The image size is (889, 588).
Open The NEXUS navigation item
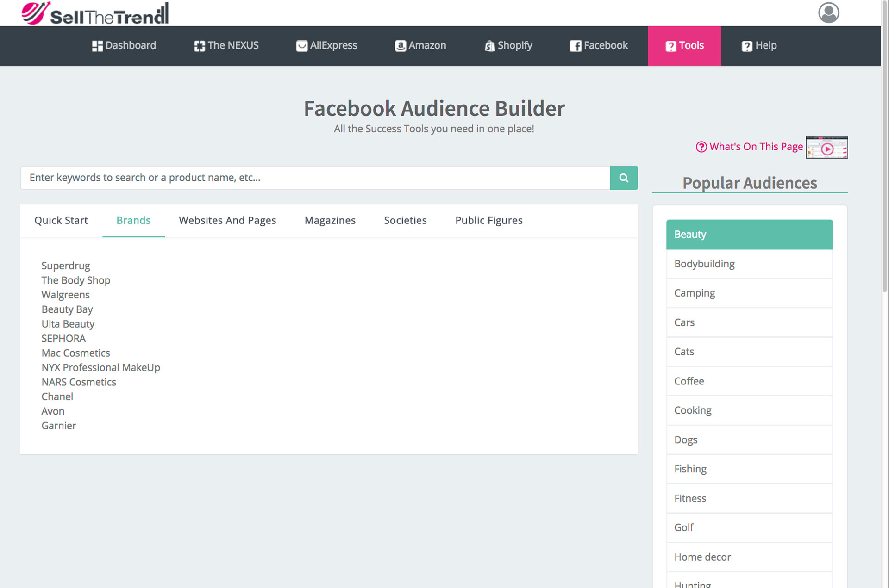click(x=226, y=46)
